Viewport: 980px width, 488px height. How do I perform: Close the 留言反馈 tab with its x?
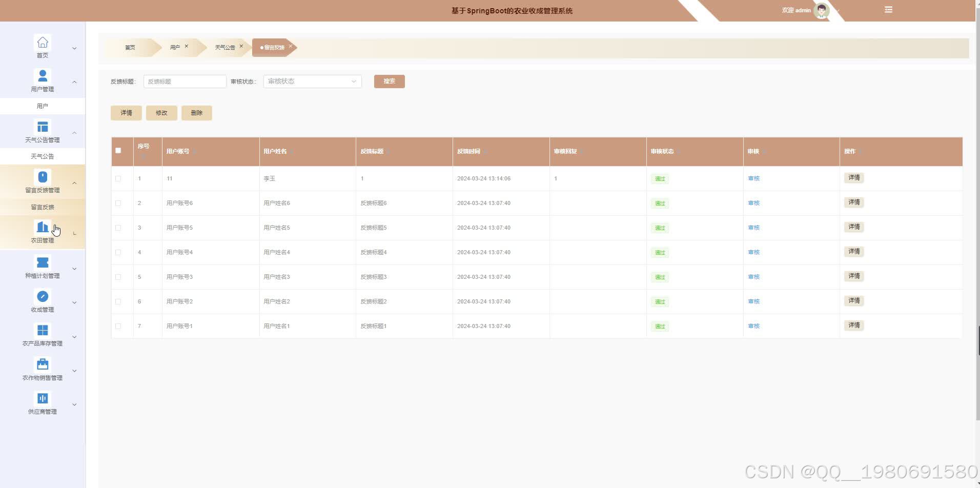(x=290, y=46)
